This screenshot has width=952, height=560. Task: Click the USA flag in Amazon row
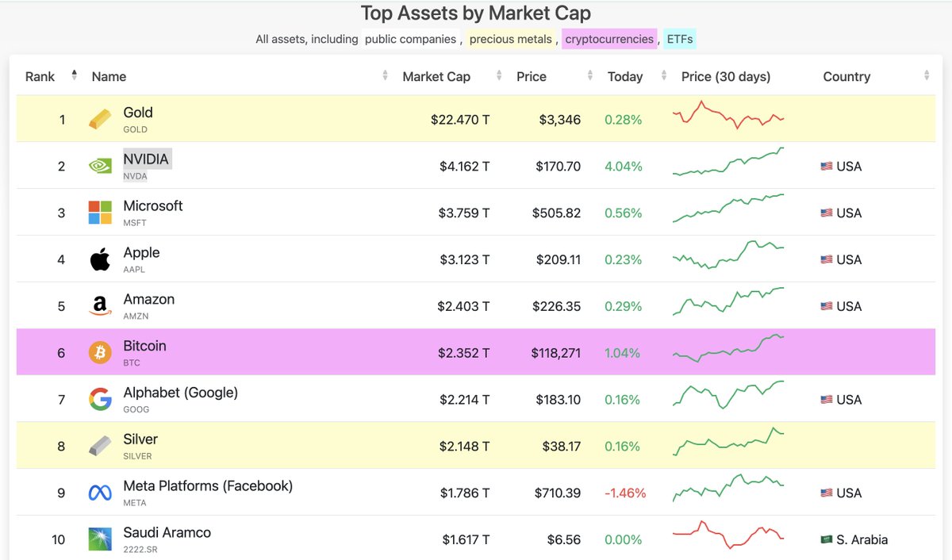coord(827,306)
